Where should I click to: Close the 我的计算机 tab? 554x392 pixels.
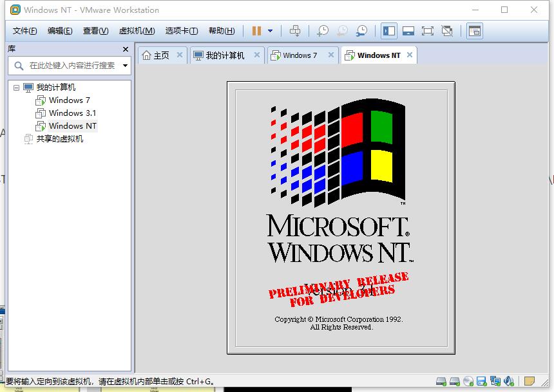point(257,55)
